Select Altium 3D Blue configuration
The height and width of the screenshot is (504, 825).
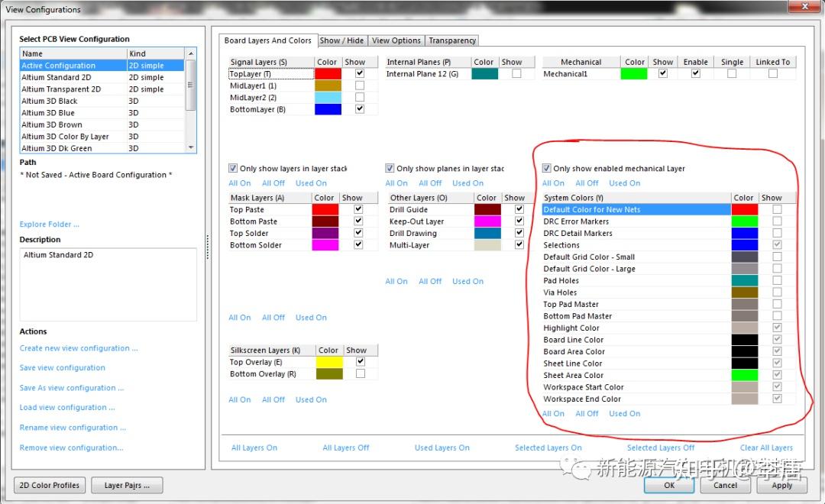tap(102, 112)
